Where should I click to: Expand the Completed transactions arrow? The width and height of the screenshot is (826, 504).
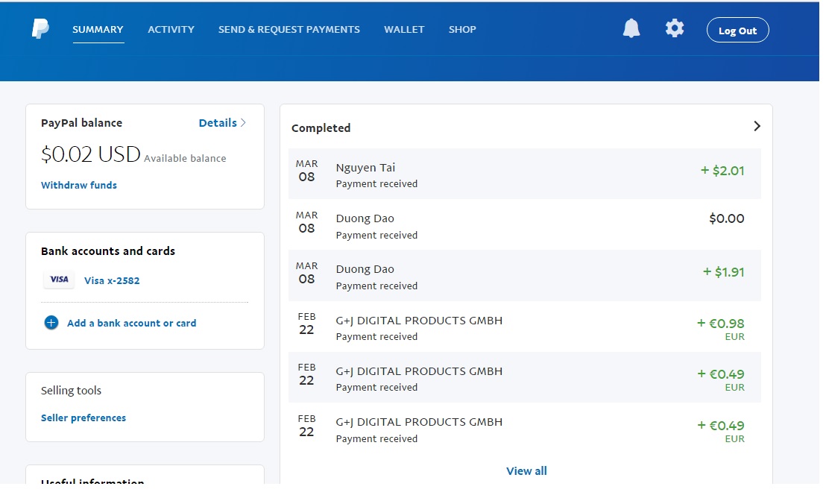757,127
